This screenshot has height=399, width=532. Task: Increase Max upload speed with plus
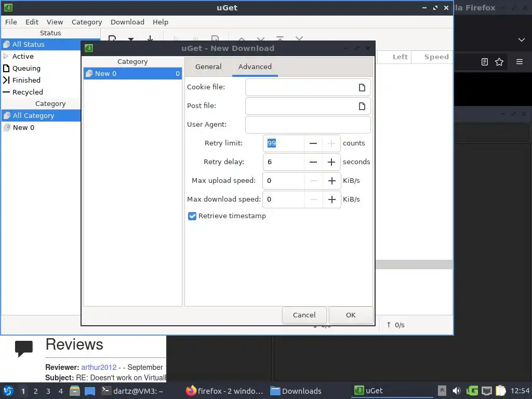[331, 180]
